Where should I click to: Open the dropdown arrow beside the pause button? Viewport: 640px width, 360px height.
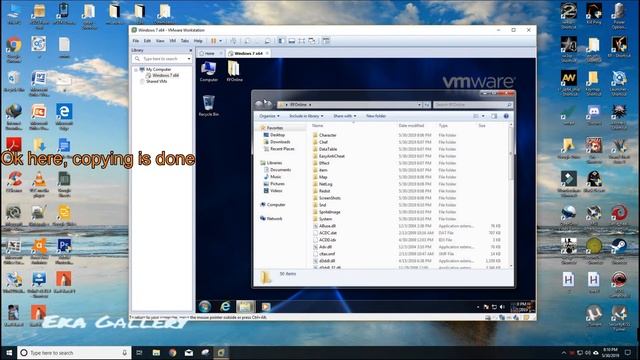tap(221, 41)
